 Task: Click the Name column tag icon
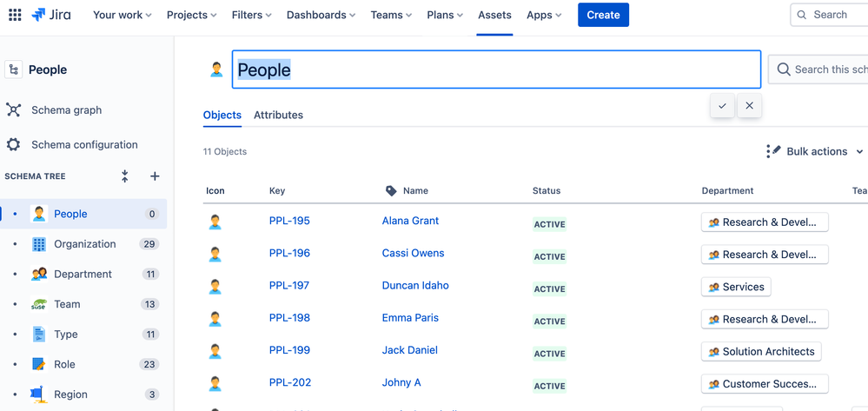(391, 190)
